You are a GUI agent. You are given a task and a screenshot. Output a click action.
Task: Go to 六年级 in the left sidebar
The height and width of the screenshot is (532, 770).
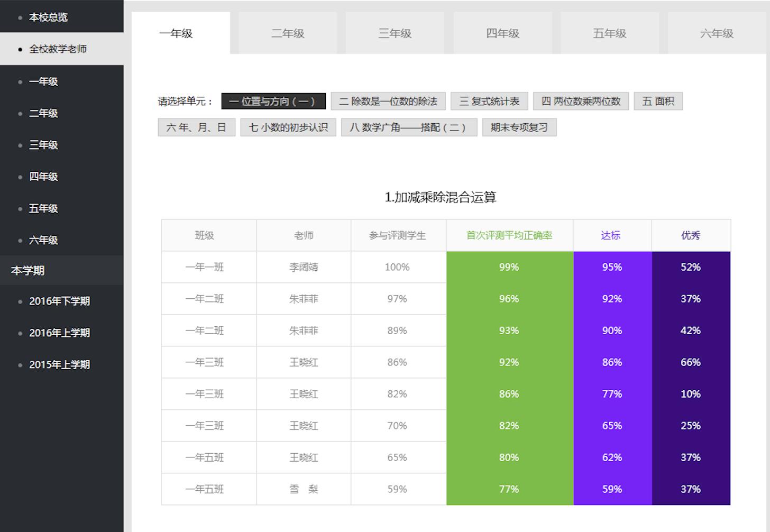point(43,240)
